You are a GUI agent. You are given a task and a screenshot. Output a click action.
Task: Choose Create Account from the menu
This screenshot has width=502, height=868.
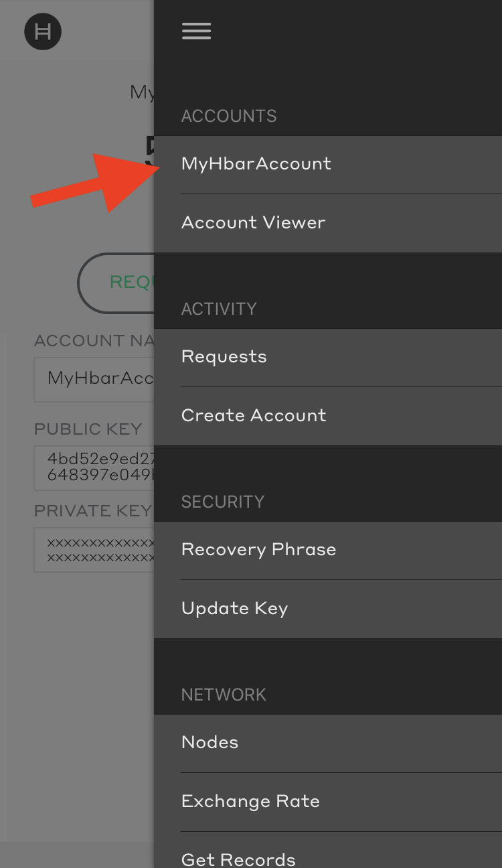coord(254,416)
